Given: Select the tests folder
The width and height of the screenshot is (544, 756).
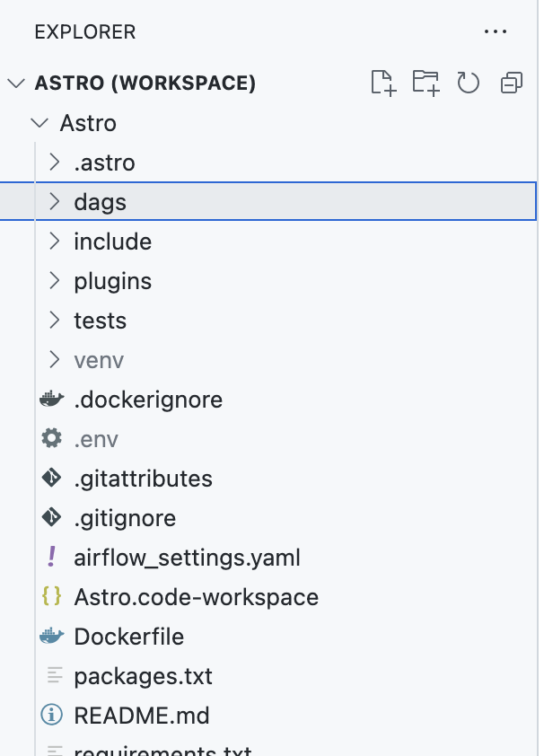Looking at the screenshot, I should pos(101,320).
